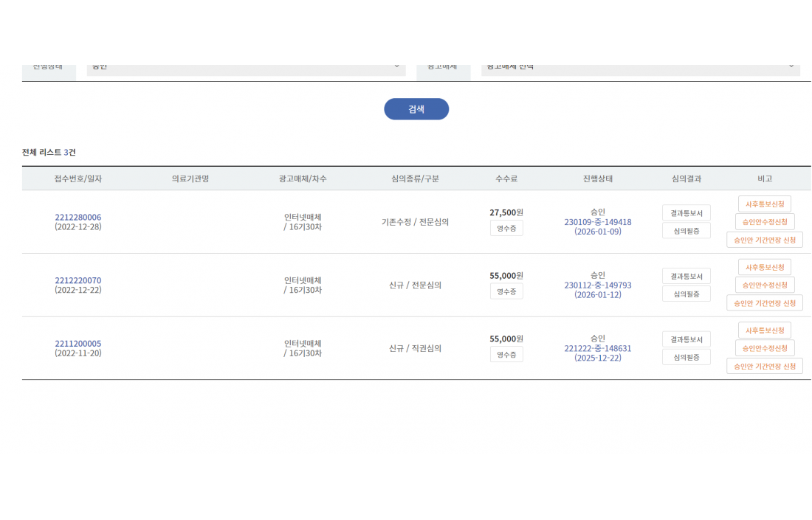Viewport: 812px width, 520px height.
Task: Click 결과통보서 for receipt 2211200005
Action: pos(686,339)
